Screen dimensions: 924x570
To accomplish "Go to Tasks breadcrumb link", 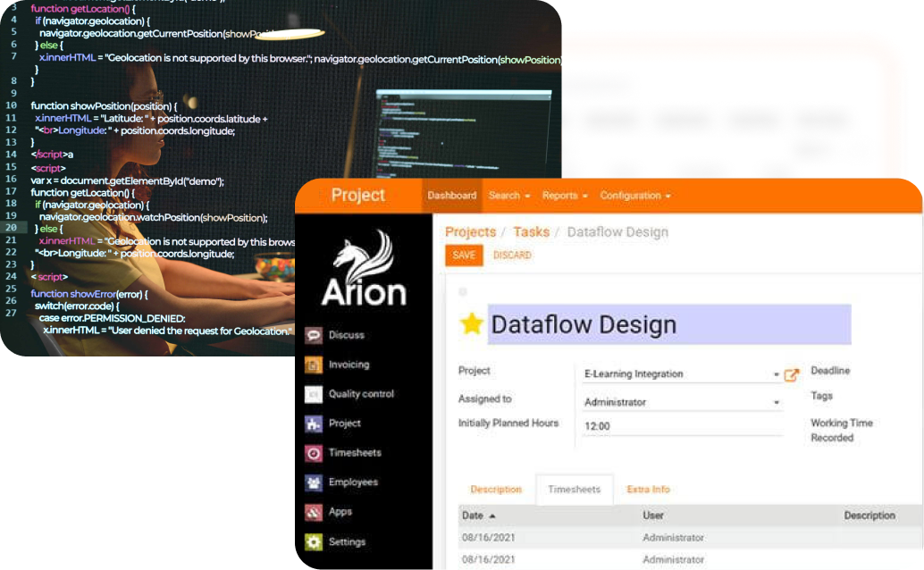I will pos(531,232).
